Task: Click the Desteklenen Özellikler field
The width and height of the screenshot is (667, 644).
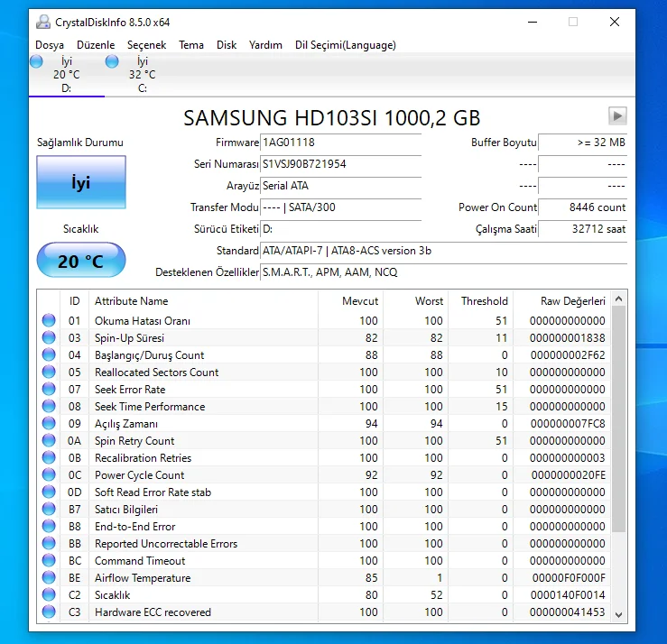Action: (444, 272)
